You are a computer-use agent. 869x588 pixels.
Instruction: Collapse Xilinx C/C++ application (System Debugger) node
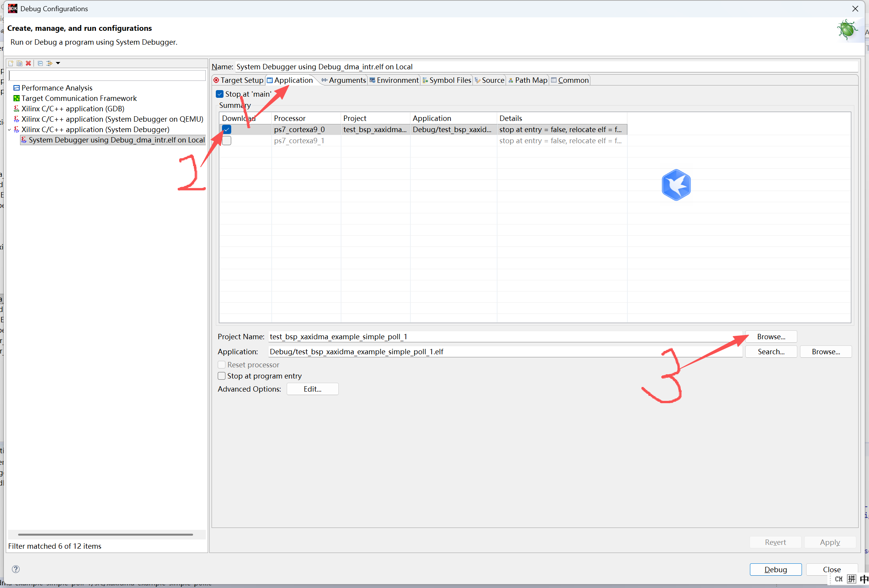10,130
